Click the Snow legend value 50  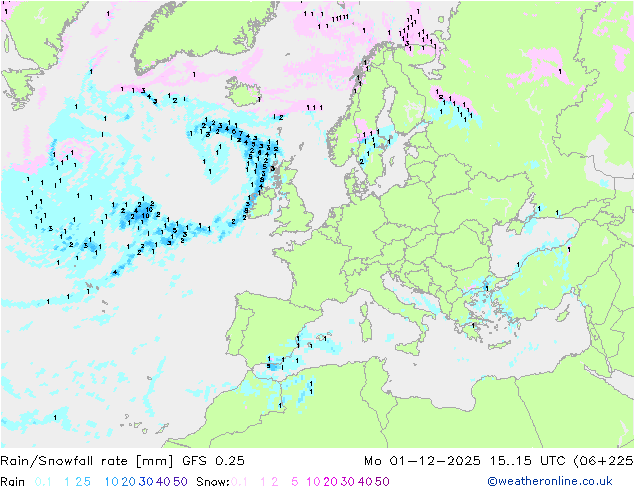click(x=382, y=482)
